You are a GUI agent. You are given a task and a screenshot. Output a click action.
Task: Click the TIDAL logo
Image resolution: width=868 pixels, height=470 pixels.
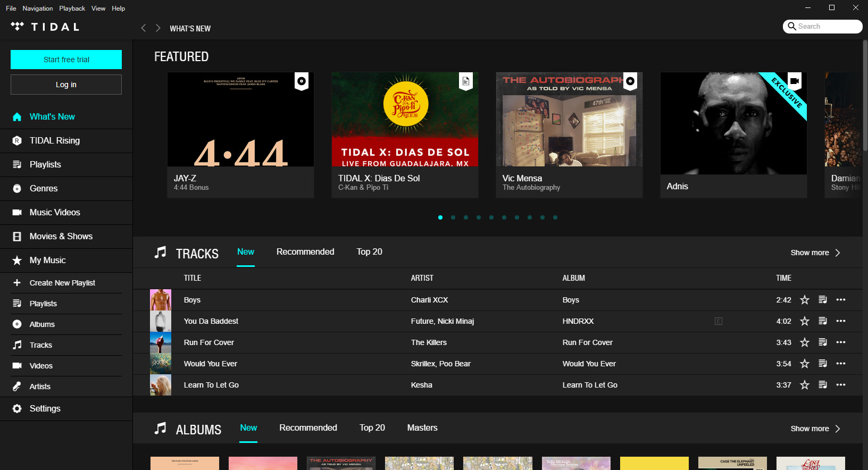[45, 27]
